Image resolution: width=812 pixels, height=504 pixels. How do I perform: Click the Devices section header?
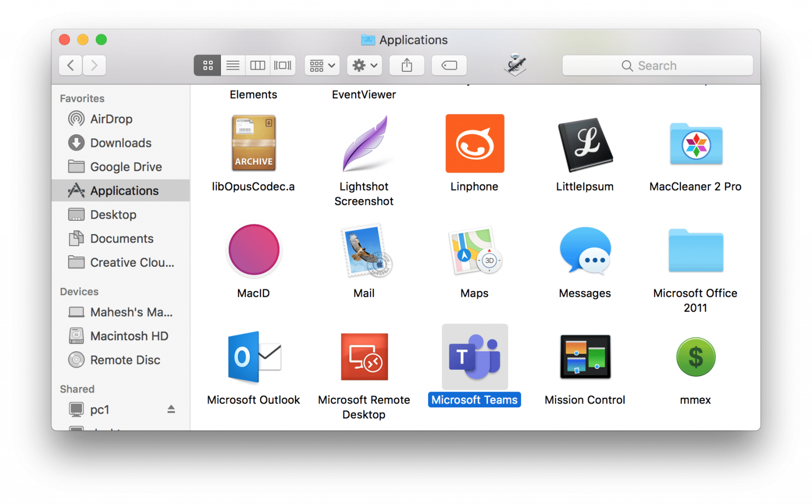point(79,292)
